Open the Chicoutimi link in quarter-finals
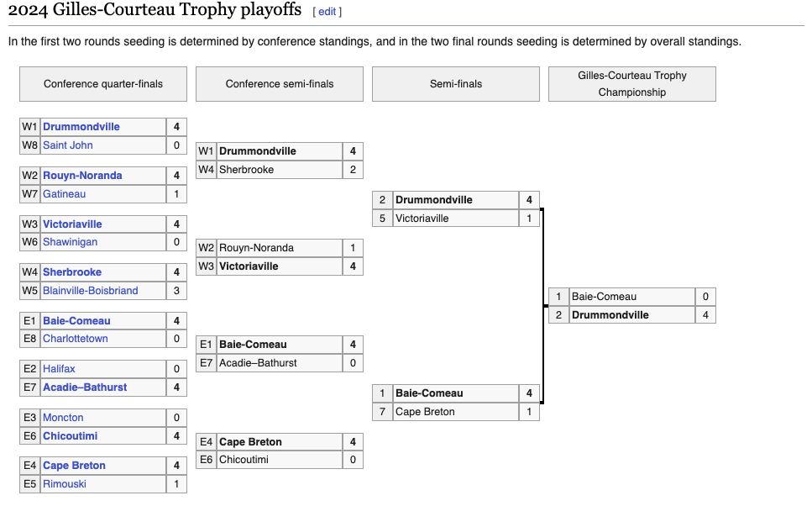Image resolution: width=812 pixels, height=506 pixels. click(x=70, y=436)
